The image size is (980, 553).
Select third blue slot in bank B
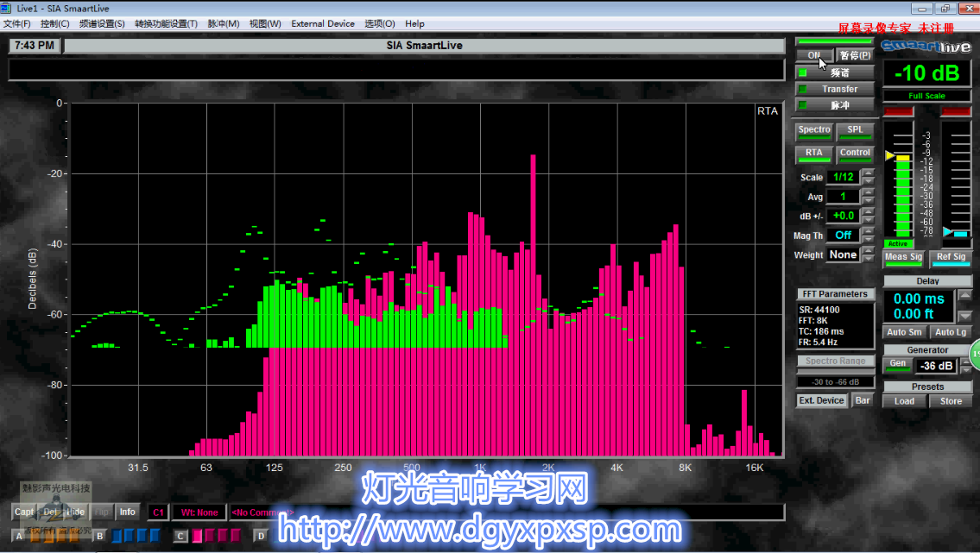coord(142,536)
